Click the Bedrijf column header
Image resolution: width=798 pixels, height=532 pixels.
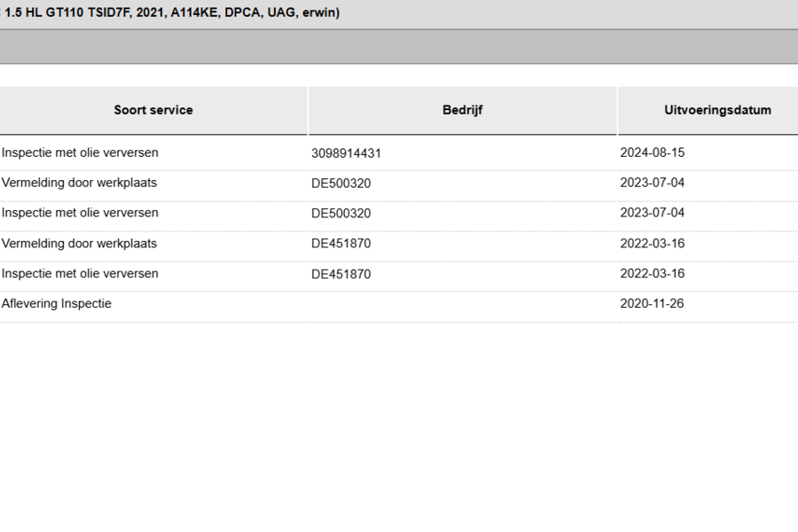pos(462,110)
